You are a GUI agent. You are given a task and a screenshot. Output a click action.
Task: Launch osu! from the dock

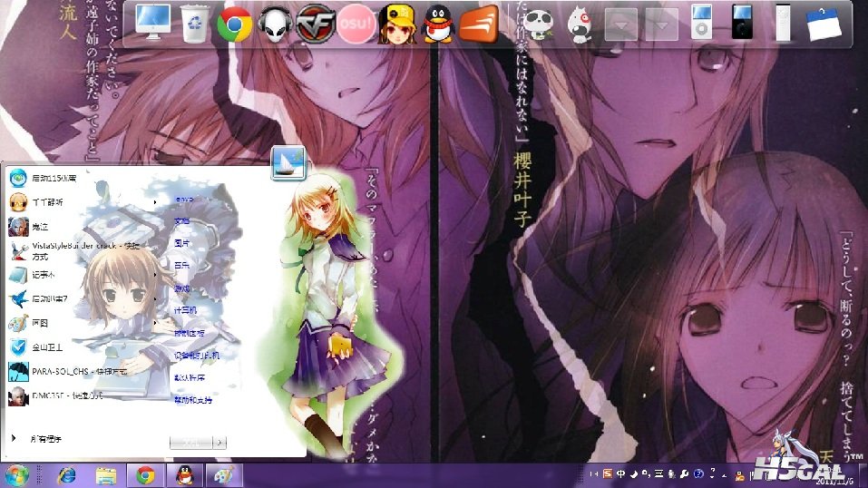[356, 24]
